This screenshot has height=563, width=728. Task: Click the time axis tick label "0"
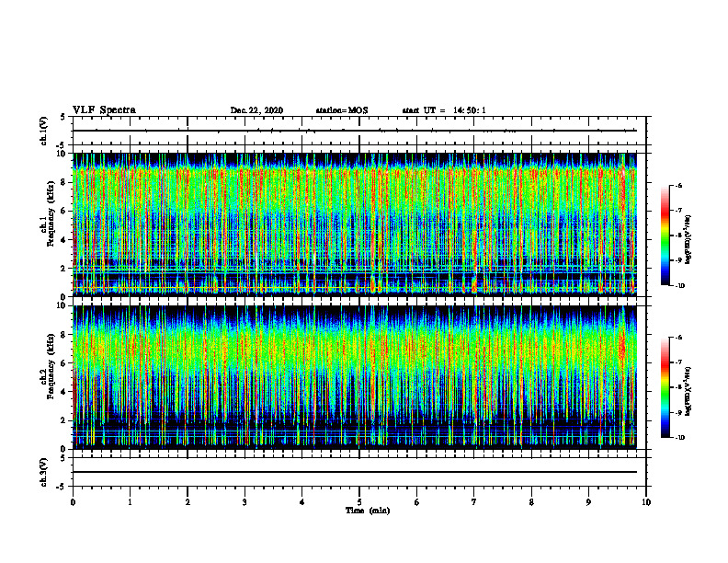click(73, 502)
